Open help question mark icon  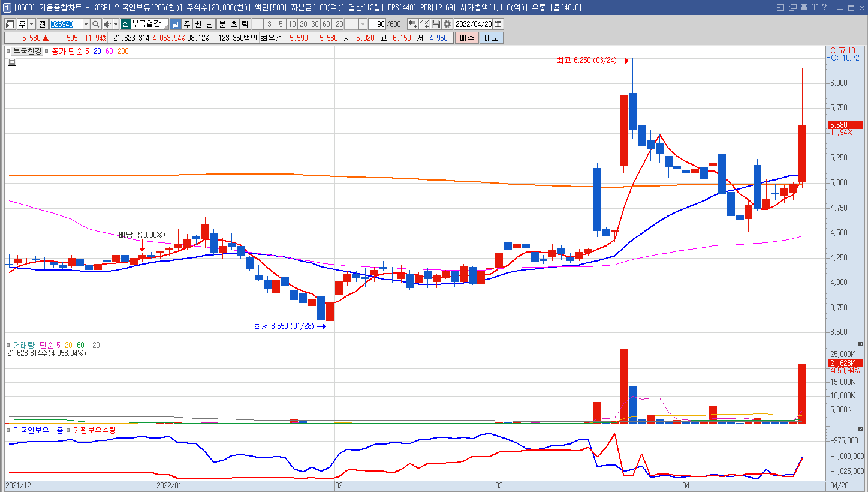pyautogui.click(x=824, y=7)
